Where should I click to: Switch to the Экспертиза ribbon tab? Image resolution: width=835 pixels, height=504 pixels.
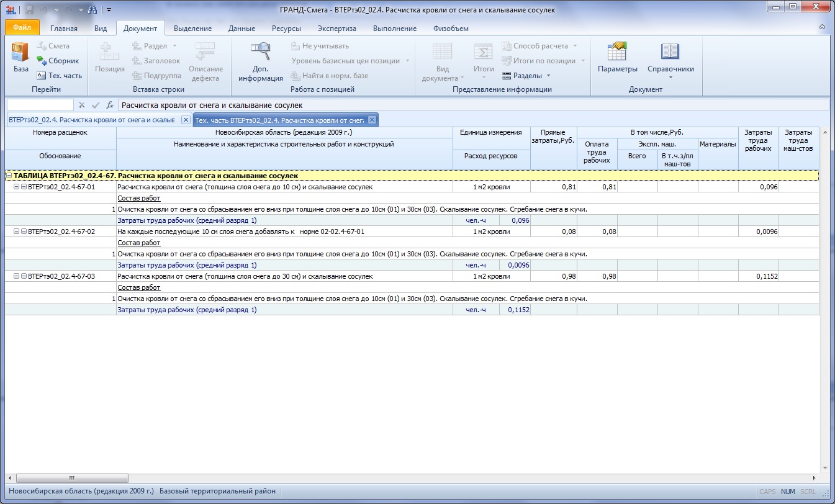click(336, 29)
